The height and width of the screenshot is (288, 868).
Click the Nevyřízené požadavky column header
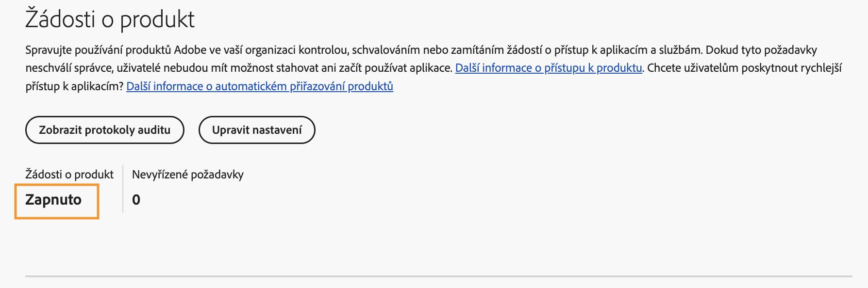pyautogui.click(x=187, y=174)
